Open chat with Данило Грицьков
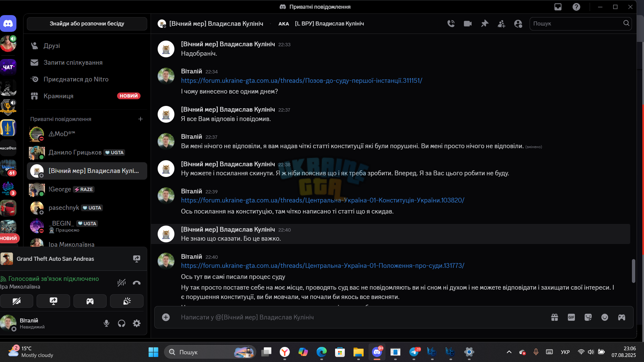The width and height of the screenshot is (644, 362). [x=87, y=153]
